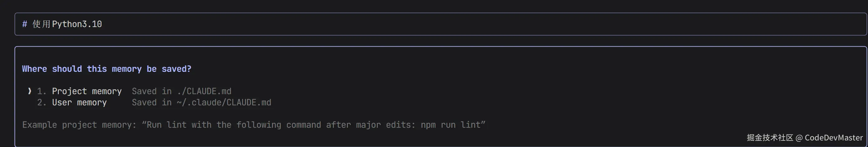Click the 掘金技术社区 watermark text
The height and width of the screenshot is (147, 868).
(x=770, y=138)
